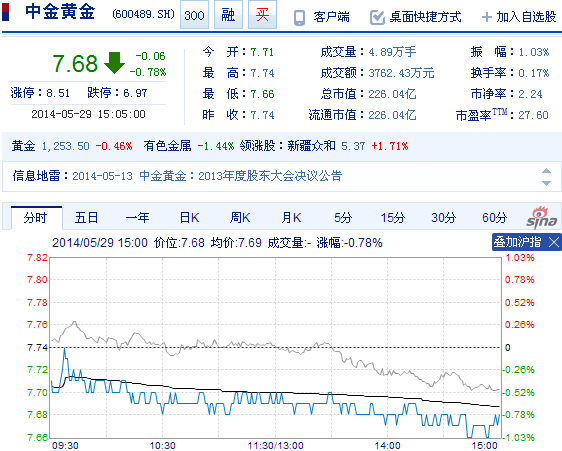The image size is (562, 451).
Task: Open the 桌面快捷方式 desktop shortcut link
Action: [x=425, y=17]
